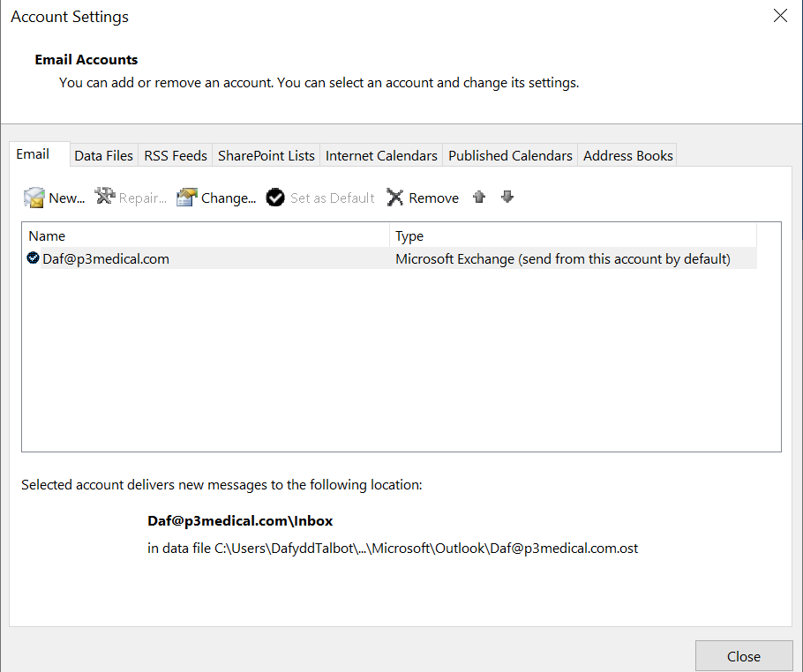Image resolution: width=803 pixels, height=672 pixels.
Task: Move account up with the up arrow
Action: tap(479, 197)
